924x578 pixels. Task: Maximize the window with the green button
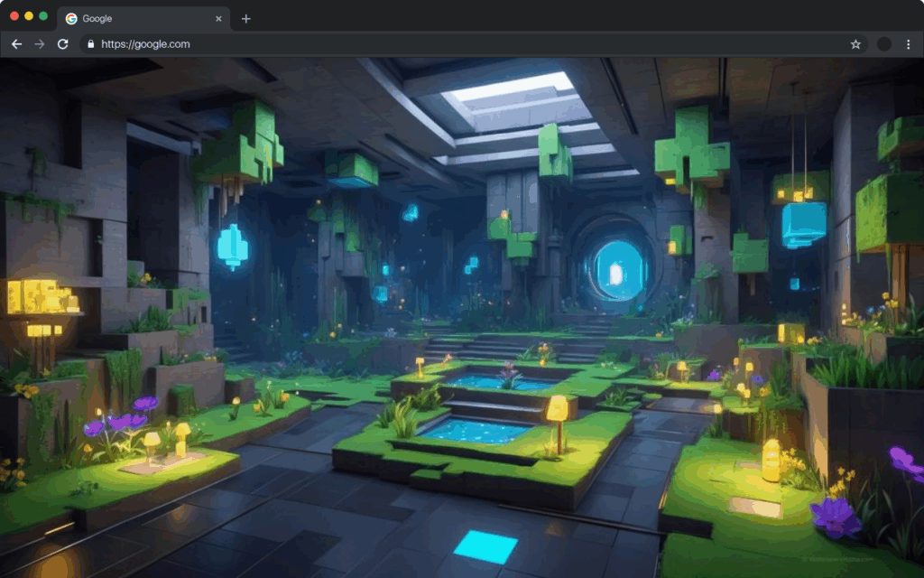click(x=43, y=16)
